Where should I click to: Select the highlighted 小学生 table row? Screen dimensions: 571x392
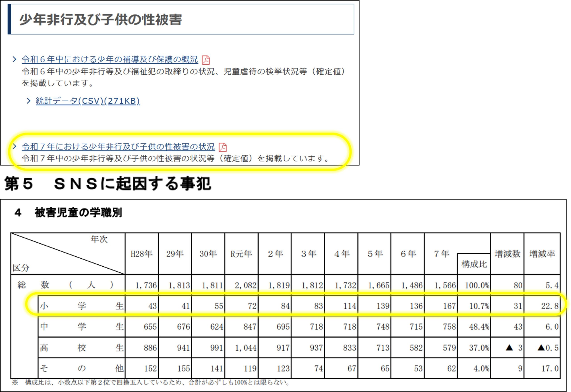click(x=81, y=306)
